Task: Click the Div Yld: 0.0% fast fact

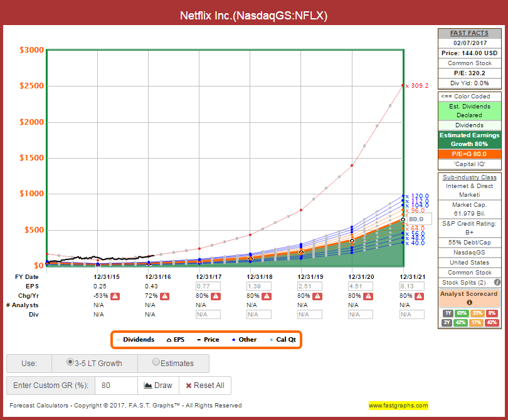Action: (x=470, y=83)
